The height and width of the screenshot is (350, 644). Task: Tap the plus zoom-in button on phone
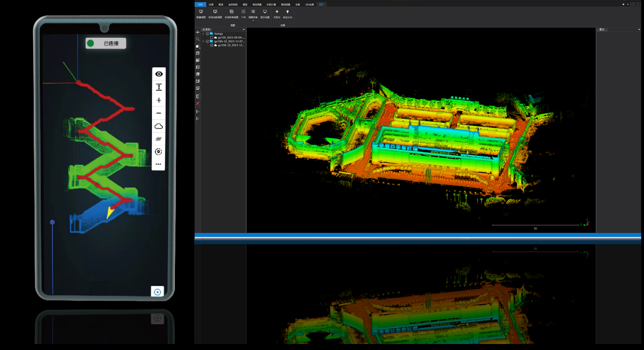point(159,101)
